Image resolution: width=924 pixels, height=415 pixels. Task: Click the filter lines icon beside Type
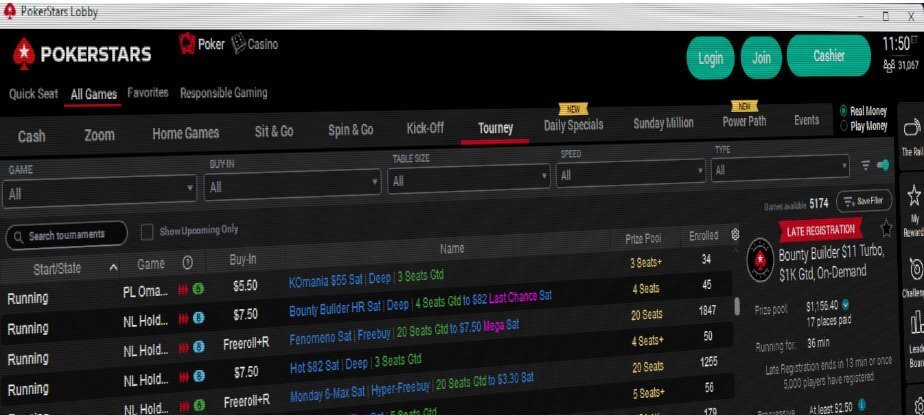866,166
